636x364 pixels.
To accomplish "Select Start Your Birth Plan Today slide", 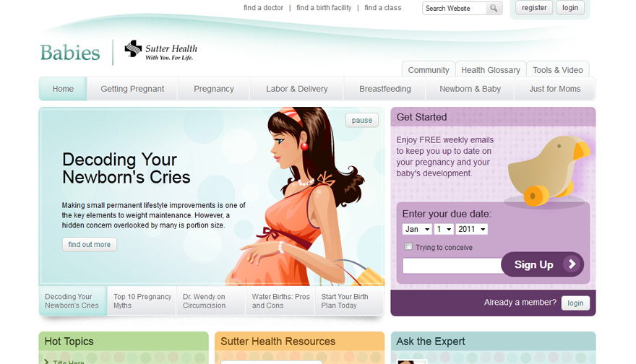I will point(349,301).
